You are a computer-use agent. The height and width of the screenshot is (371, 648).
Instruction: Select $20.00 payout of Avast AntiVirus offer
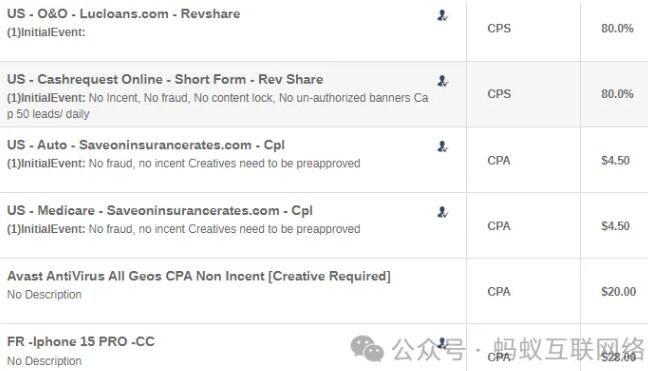click(618, 292)
